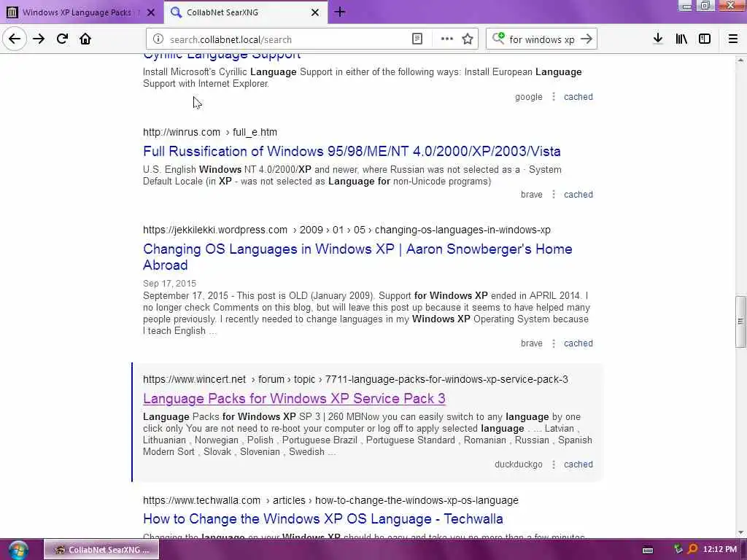Go forward to the next page
This screenshot has height=560, width=747.
pos(39,39)
